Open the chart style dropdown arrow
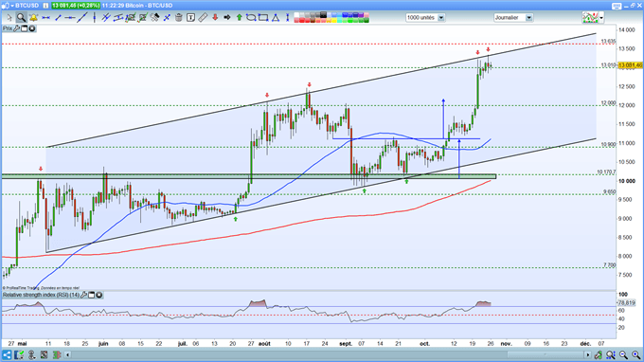This screenshot has height=362, width=644. [x=601, y=18]
